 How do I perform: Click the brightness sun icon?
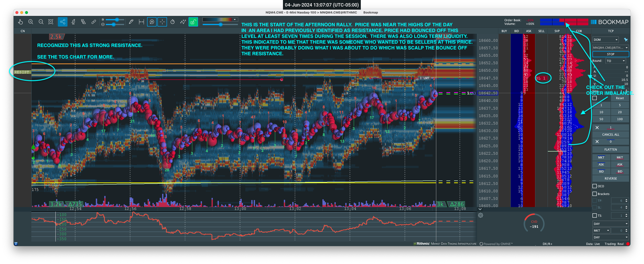click(x=103, y=20)
